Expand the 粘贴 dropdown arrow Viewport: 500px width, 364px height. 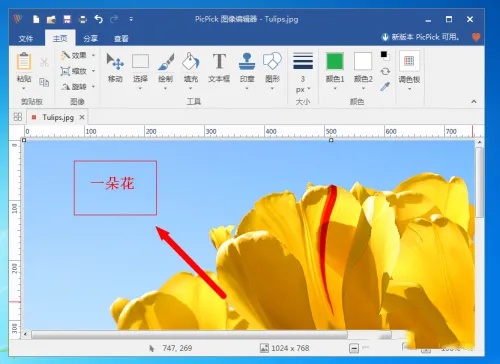[24, 89]
